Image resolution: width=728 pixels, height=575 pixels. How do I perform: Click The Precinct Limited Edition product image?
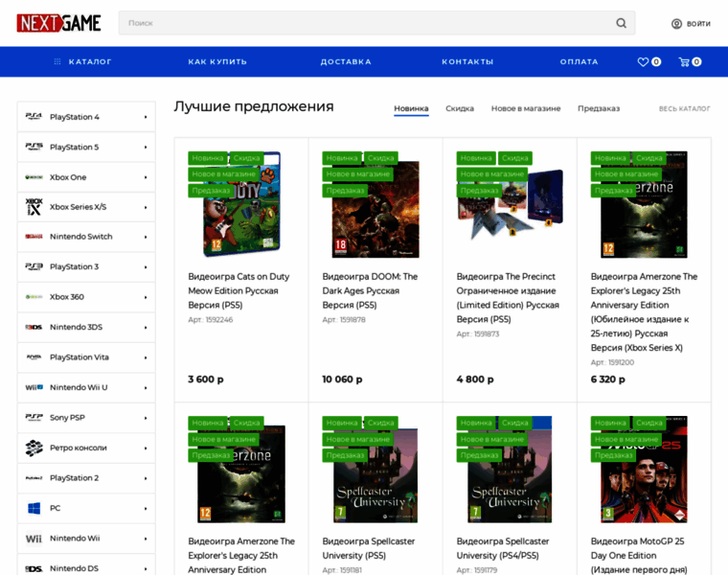pyautogui.click(x=510, y=204)
